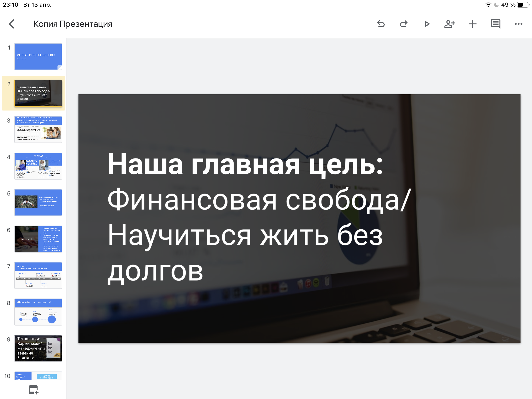Tap the battery indicator in status bar

[523, 5]
